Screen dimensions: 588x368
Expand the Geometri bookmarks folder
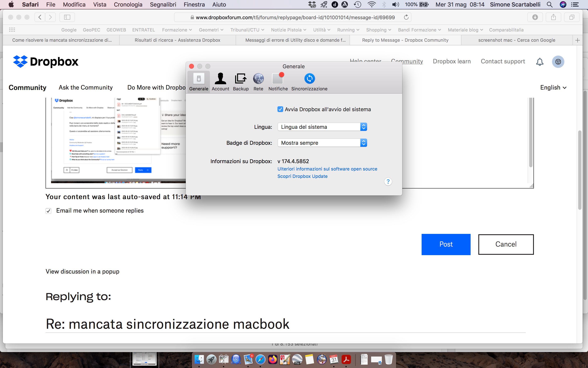pos(211,30)
